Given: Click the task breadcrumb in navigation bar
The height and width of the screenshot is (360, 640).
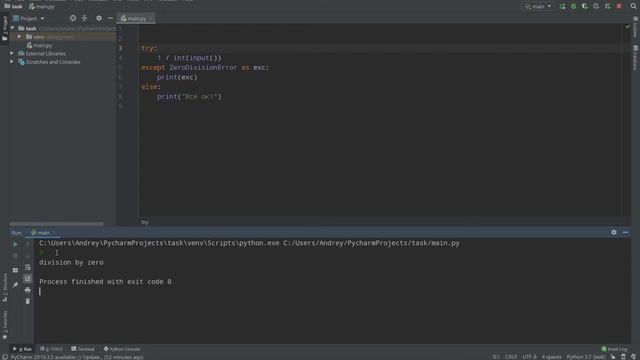Looking at the screenshot, I should pos(13,7).
